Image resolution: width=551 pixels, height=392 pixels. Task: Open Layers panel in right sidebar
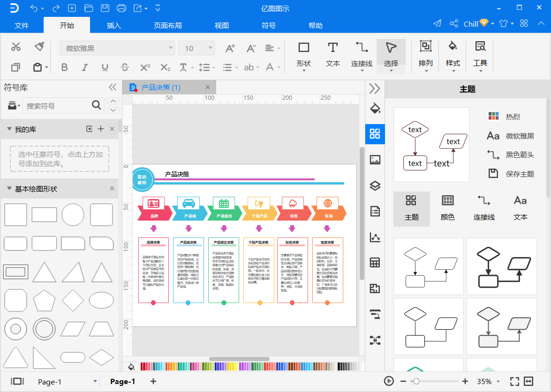coord(375,185)
